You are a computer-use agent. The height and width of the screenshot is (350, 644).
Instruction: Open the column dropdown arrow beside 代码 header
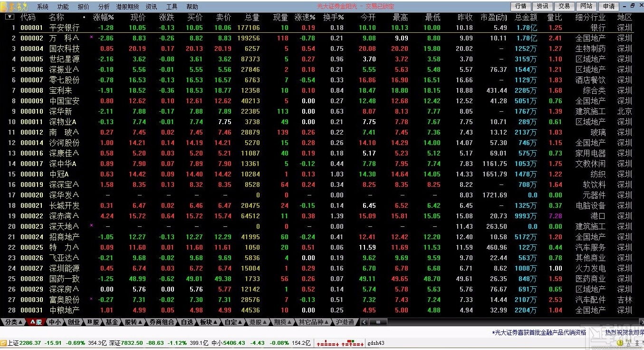click(x=10, y=17)
